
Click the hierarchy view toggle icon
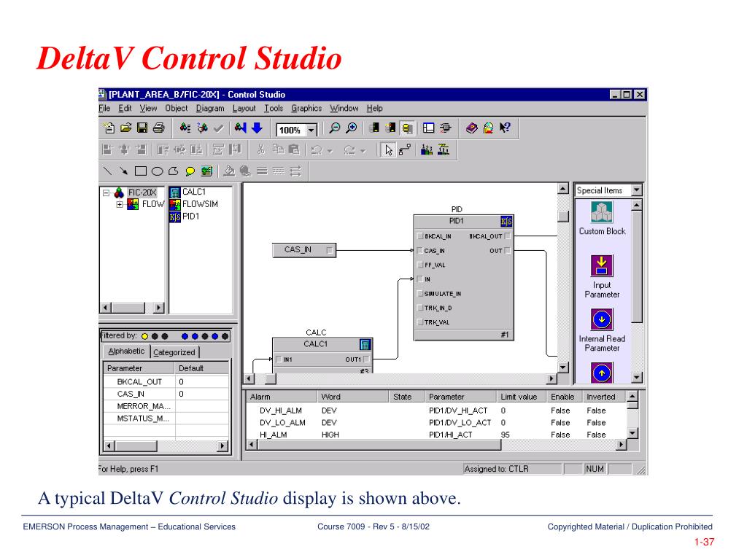tap(428, 128)
